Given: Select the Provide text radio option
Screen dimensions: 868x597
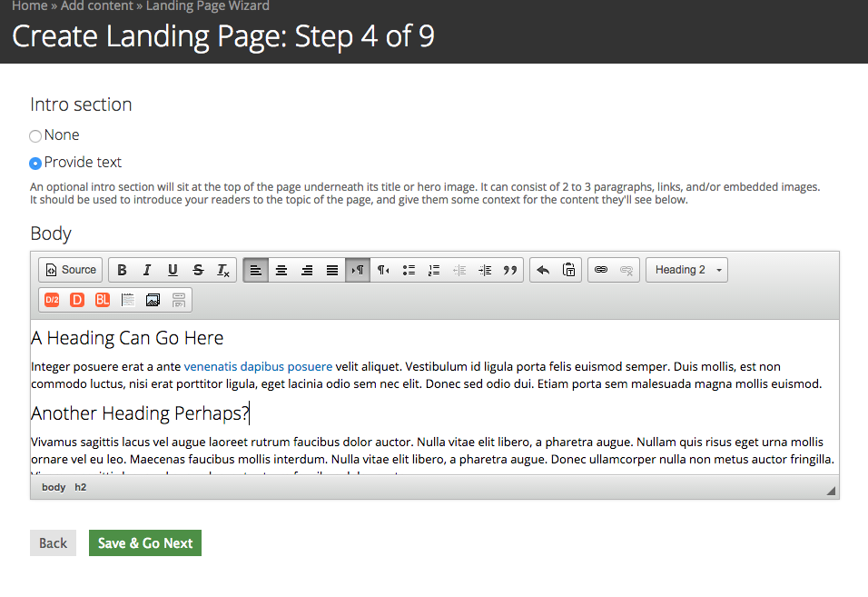Looking at the screenshot, I should 35,163.
